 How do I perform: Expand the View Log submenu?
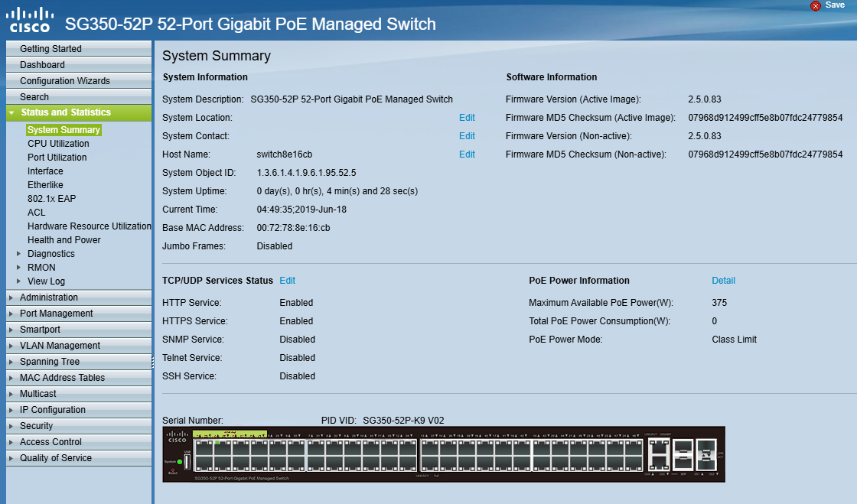[x=19, y=281]
